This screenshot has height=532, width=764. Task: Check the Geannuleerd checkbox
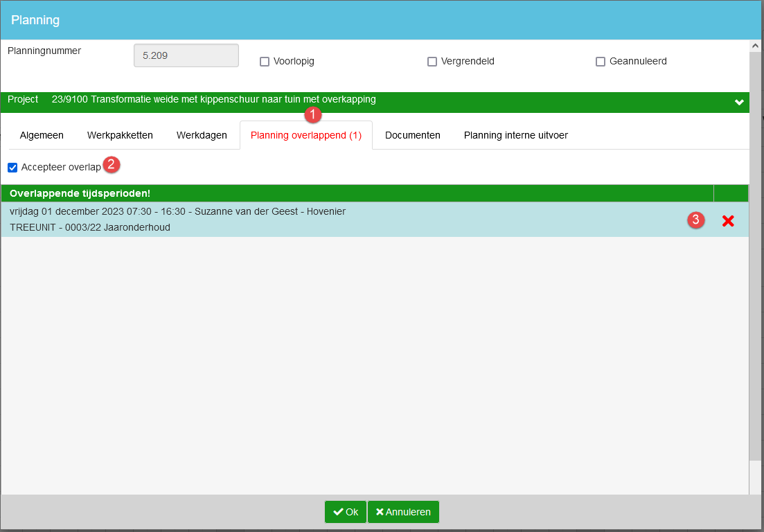pos(601,62)
